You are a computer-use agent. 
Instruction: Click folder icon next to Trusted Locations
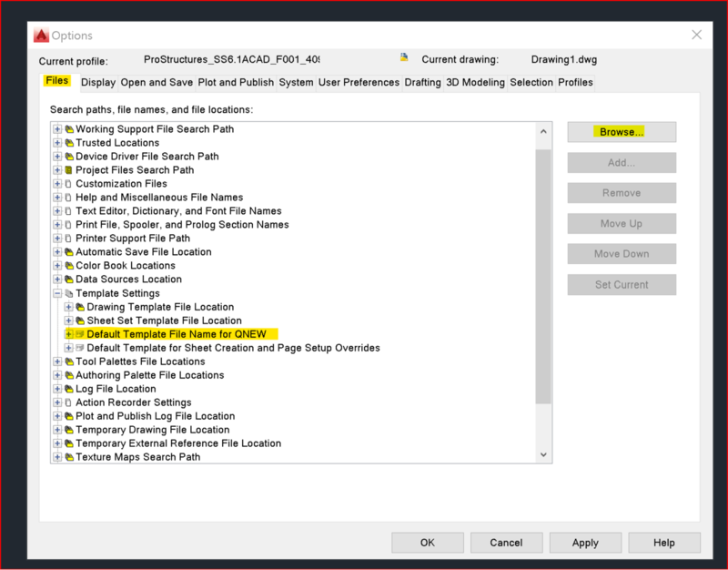tap(69, 143)
